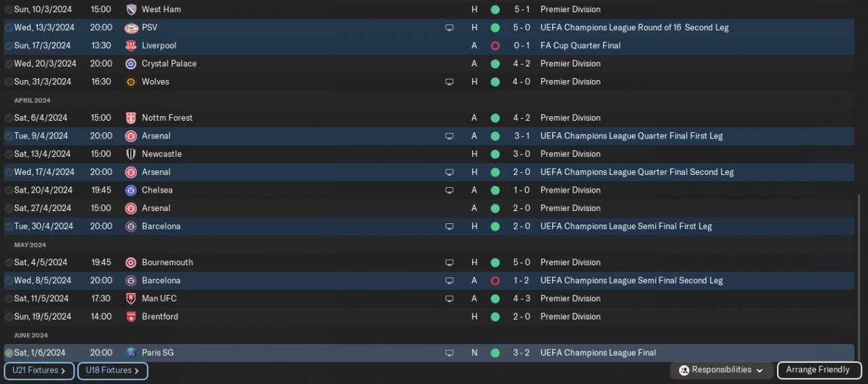Click the 1 - 2 score against Barcelona
Image resolution: width=868 pixels, height=384 pixels.
click(x=522, y=281)
